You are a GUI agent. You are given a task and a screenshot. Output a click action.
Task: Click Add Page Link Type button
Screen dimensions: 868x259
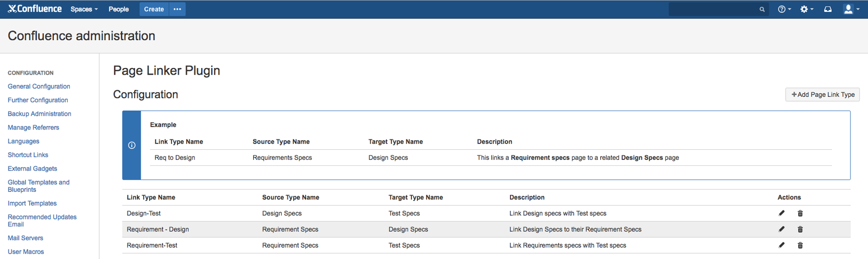822,95
